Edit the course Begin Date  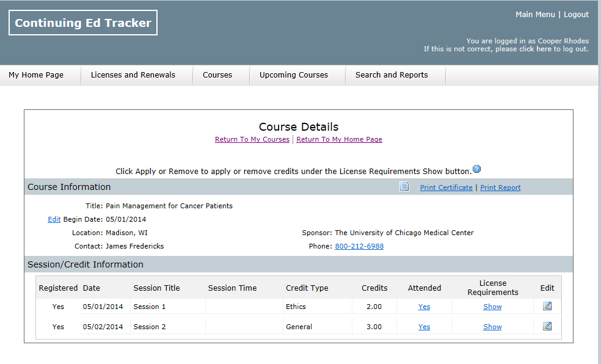click(x=54, y=219)
